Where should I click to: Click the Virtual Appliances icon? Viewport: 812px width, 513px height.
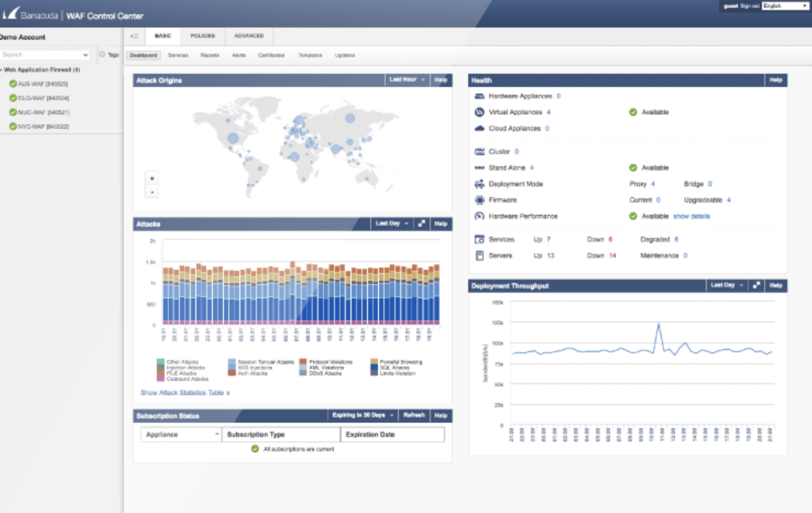(479, 112)
